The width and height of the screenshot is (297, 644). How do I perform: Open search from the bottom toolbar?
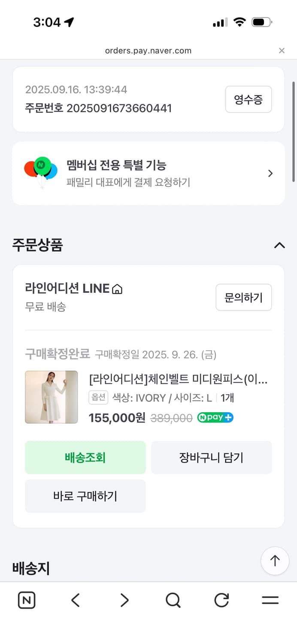173,600
